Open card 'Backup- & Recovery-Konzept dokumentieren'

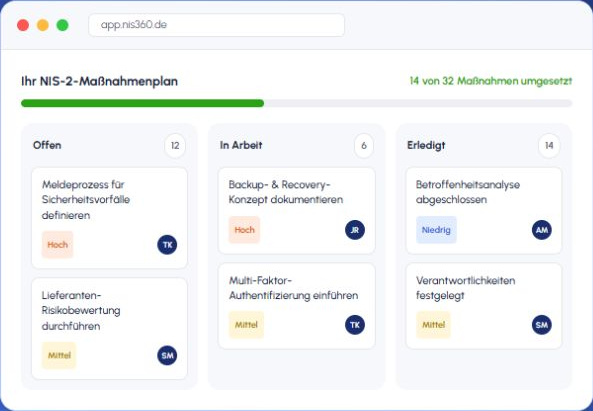(x=297, y=211)
